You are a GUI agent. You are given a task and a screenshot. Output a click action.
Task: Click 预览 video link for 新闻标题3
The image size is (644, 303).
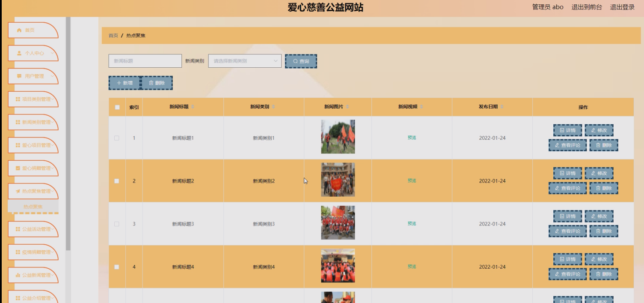point(412,223)
